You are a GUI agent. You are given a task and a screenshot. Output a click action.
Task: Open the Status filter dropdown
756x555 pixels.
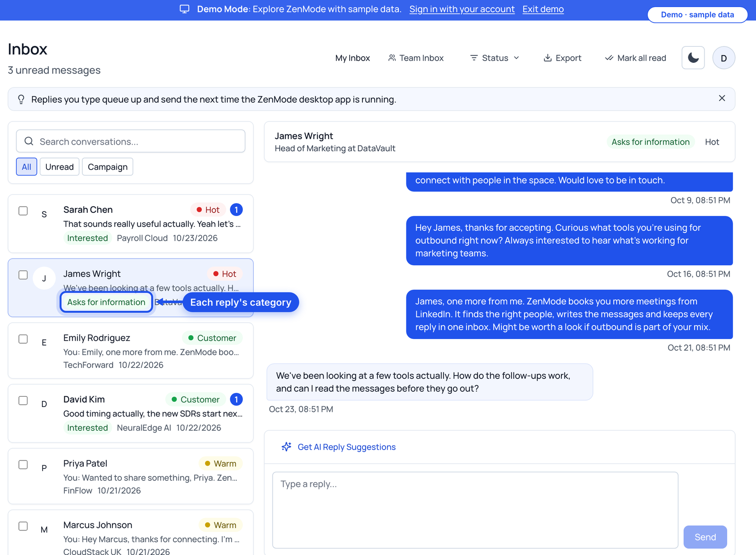(495, 58)
